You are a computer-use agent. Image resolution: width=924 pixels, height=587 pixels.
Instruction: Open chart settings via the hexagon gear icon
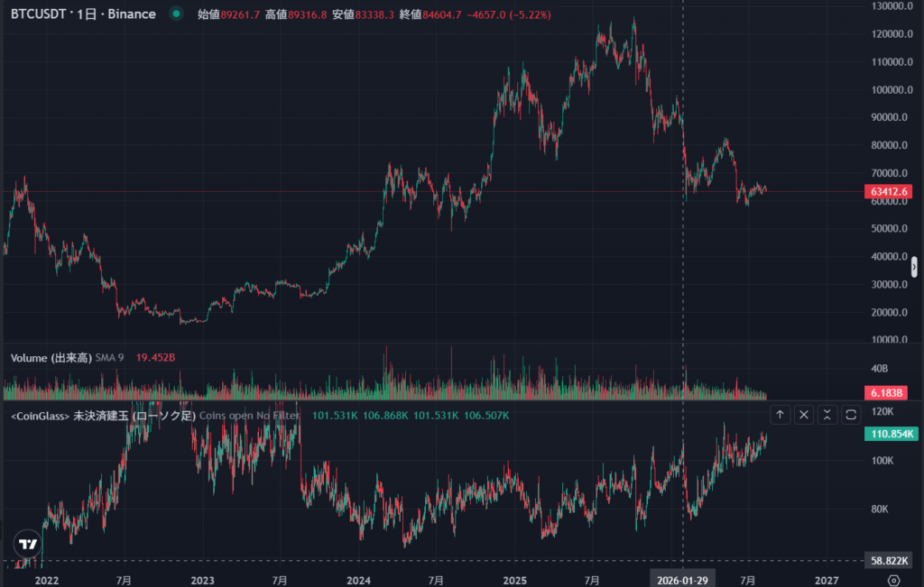(893, 581)
